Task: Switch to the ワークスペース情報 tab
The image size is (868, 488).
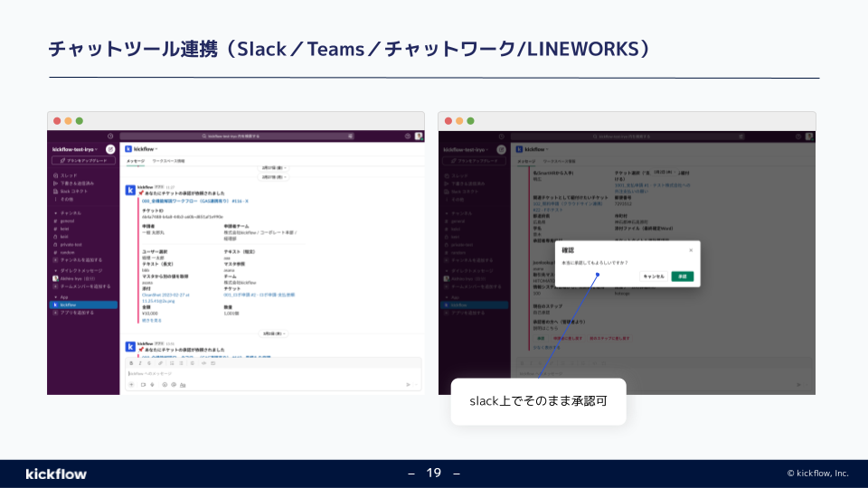Action: (x=168, y=161)
